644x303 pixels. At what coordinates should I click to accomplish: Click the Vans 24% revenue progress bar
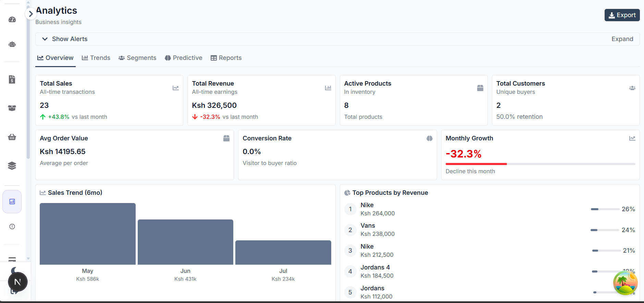[605, 230]
